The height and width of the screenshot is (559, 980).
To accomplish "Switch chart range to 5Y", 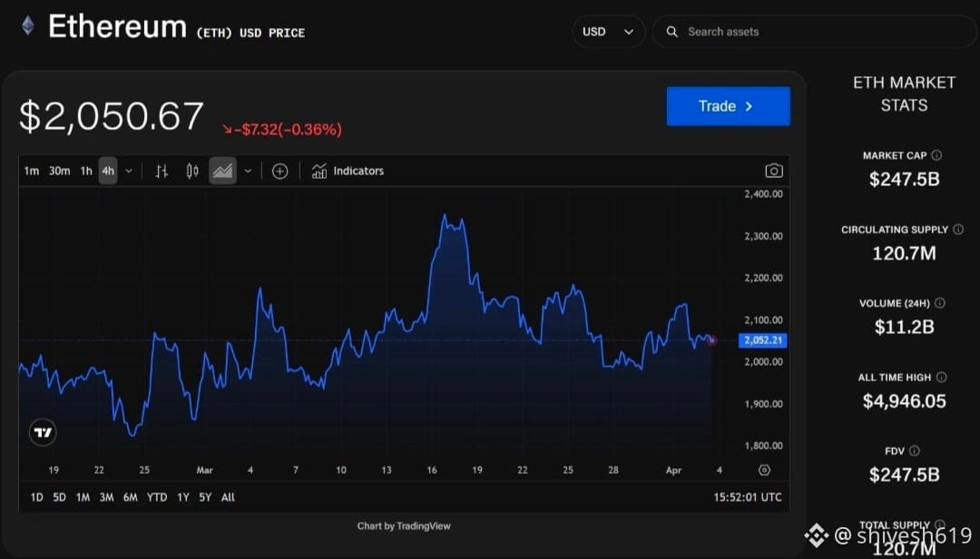I will [205, 497].
